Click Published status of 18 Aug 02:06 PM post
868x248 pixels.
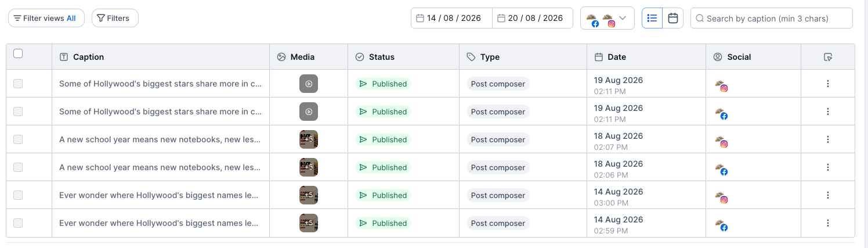(x=383, y=167)
